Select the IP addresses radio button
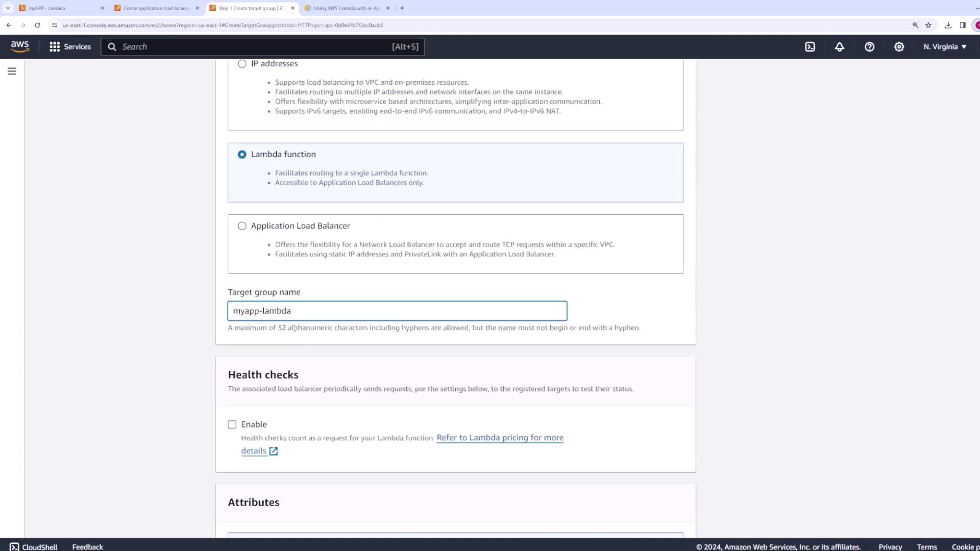980x551 pixels. click(242, 64)
